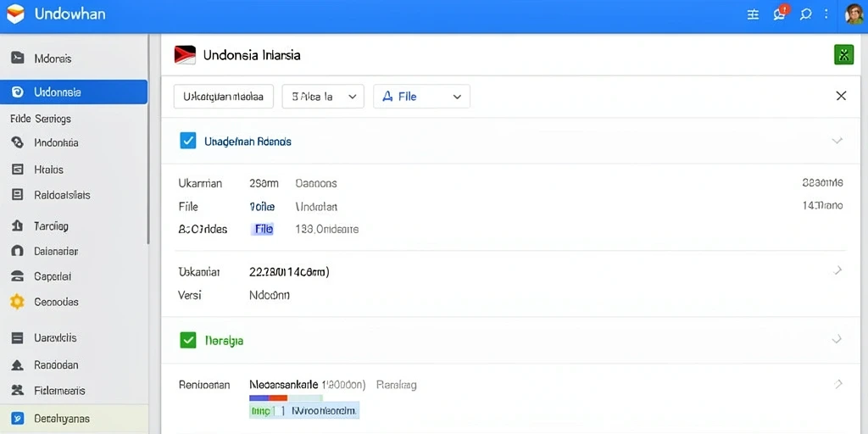Click the green square icon beside Undonsia Inlarsia
868x434 pixels.
pyautogui.click(x=843, y=55)
